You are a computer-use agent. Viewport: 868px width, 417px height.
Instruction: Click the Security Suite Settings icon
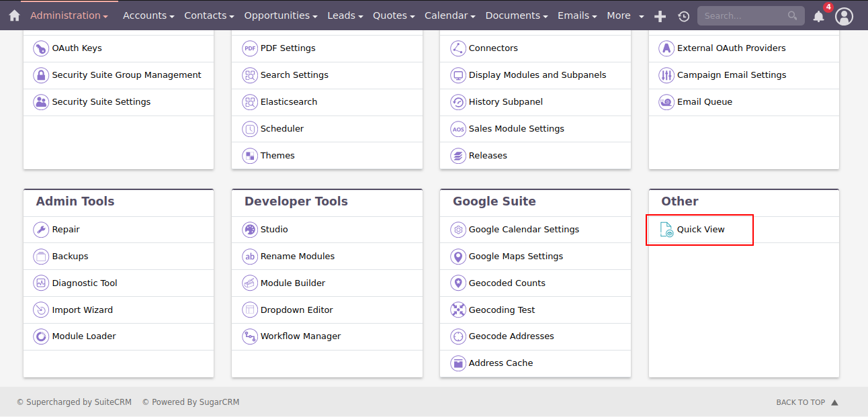[41, 102]
